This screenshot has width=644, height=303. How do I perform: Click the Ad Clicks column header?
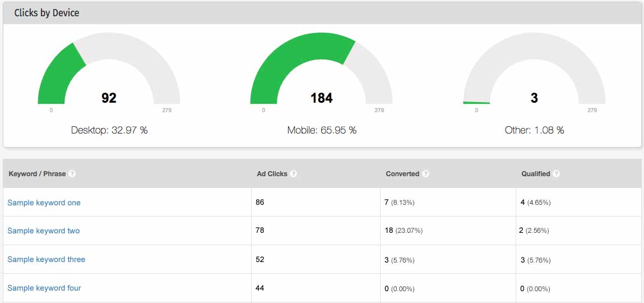[x=272, y=174]
